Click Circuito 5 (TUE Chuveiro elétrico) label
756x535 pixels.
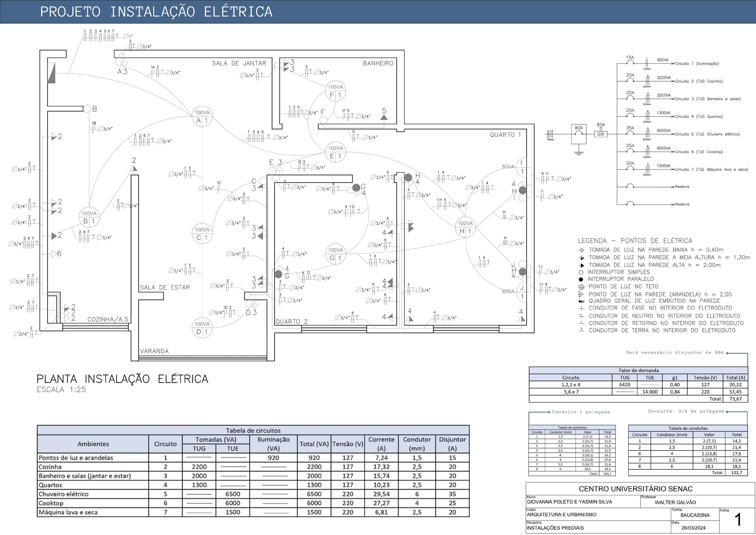707,134
